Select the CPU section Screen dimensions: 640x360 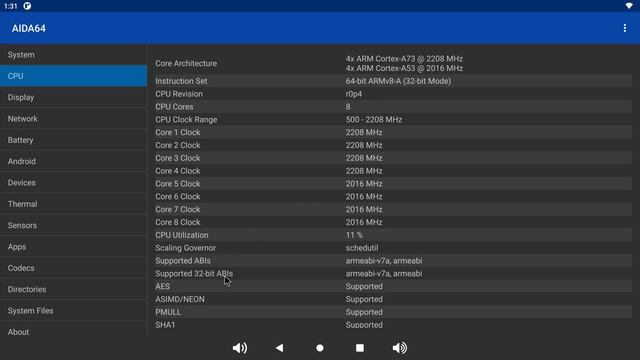pos(73,76)
